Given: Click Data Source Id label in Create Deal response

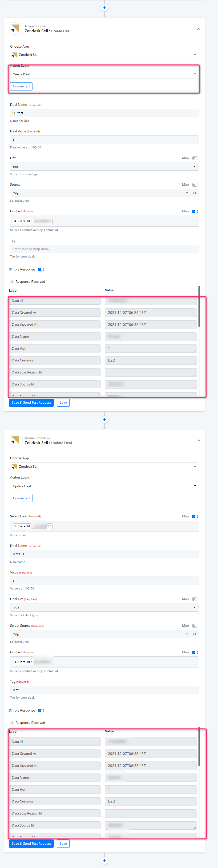Looking at the screenshot, I should [x=55, y=385].
